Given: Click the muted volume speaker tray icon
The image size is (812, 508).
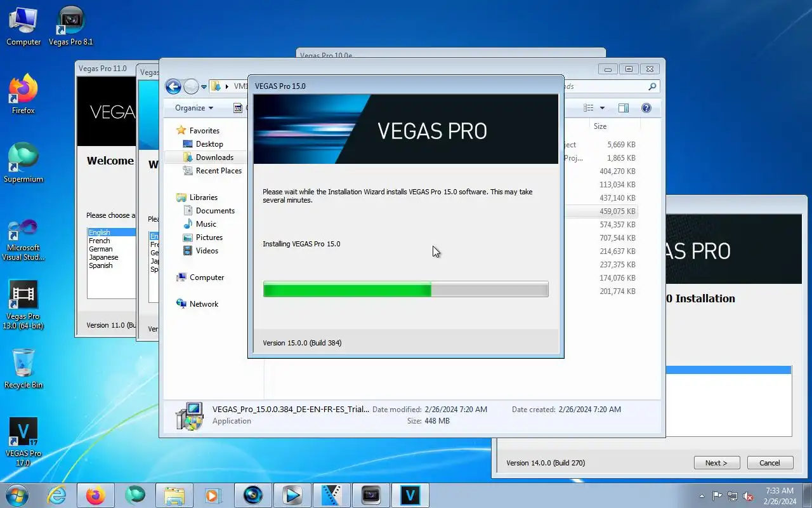Looking at the screenshot, I should coord(749,496).
